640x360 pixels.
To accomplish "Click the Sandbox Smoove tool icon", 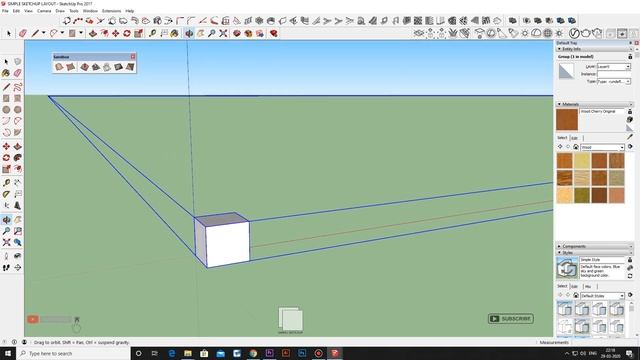I will pyautogui.click(x=84, y=67).
